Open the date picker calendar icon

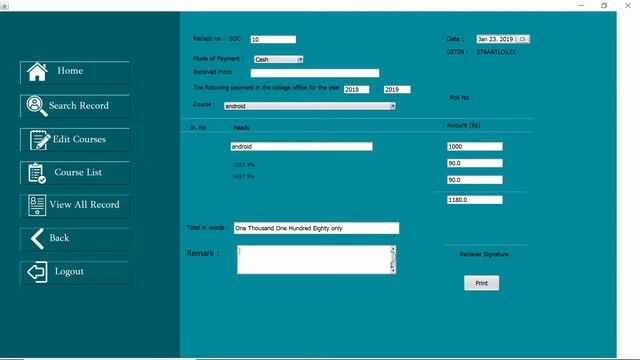pyautogui.click(x=522, y=39)
